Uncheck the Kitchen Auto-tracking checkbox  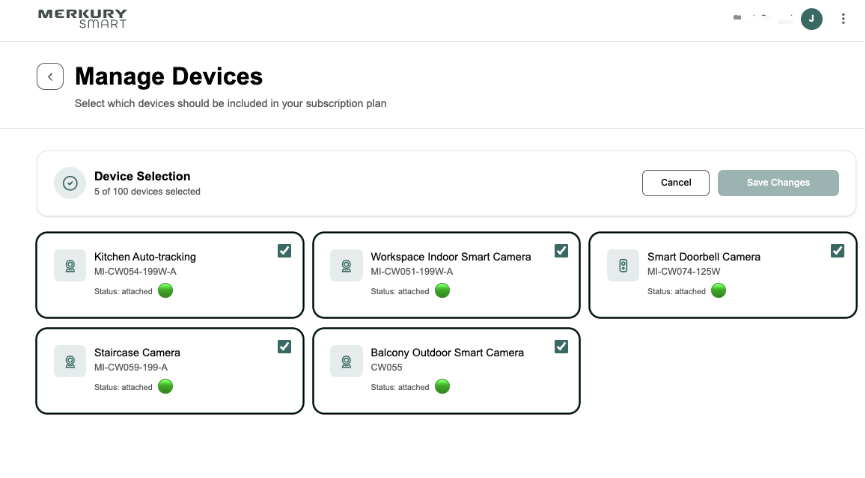284,251
